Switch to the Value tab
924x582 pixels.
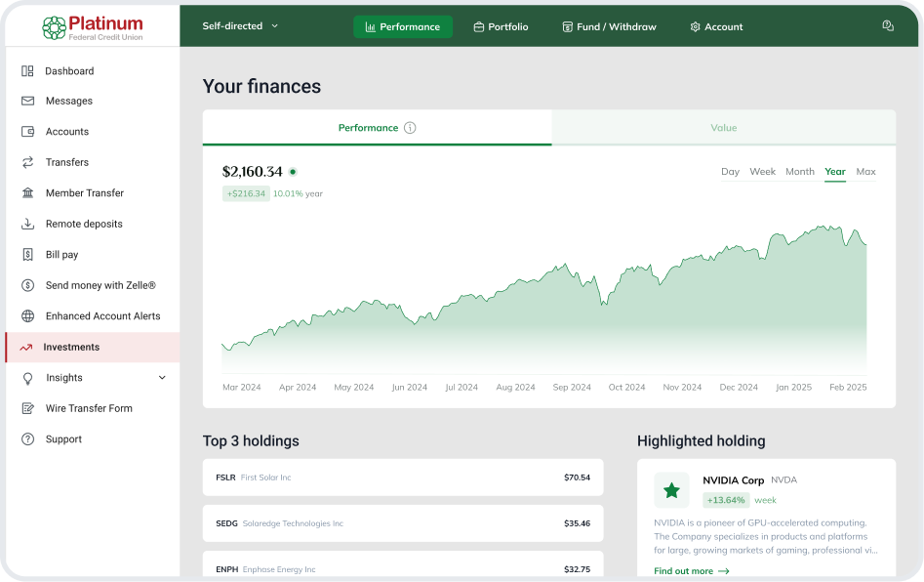tap(723, 128)
